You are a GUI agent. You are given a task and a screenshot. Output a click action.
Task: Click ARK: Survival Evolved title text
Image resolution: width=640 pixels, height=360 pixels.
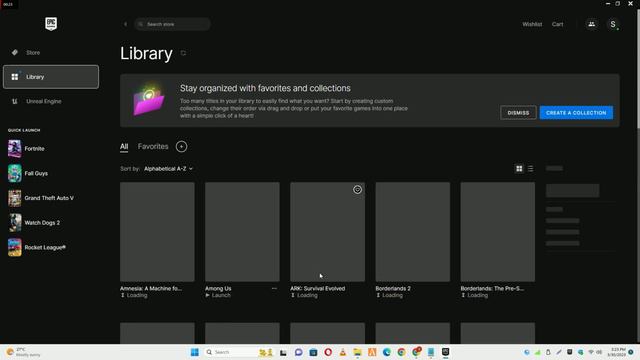coord(318,289)
